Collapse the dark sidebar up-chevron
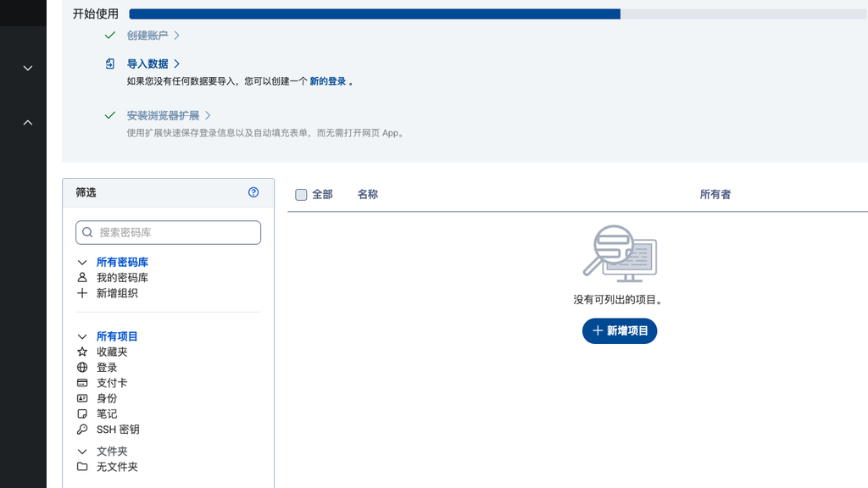This screenshot has height=488, width=868. [x=28, y=122]
